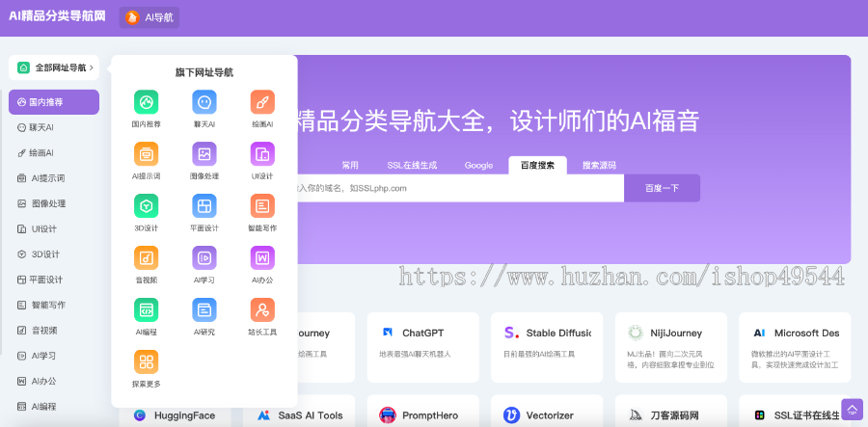Switch to the Google search tab
This screenshot has width=868, height=427.
pos(478,165)
